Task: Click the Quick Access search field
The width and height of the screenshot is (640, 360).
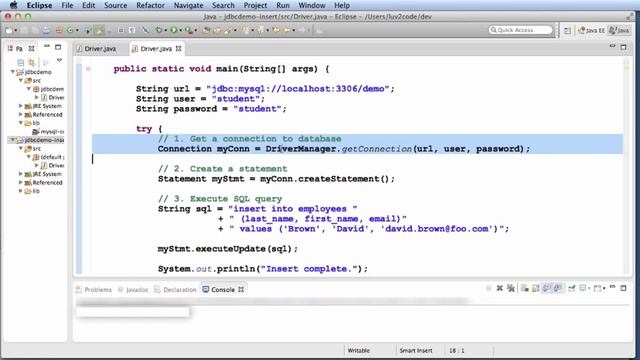Action: [x=520, y=30]
